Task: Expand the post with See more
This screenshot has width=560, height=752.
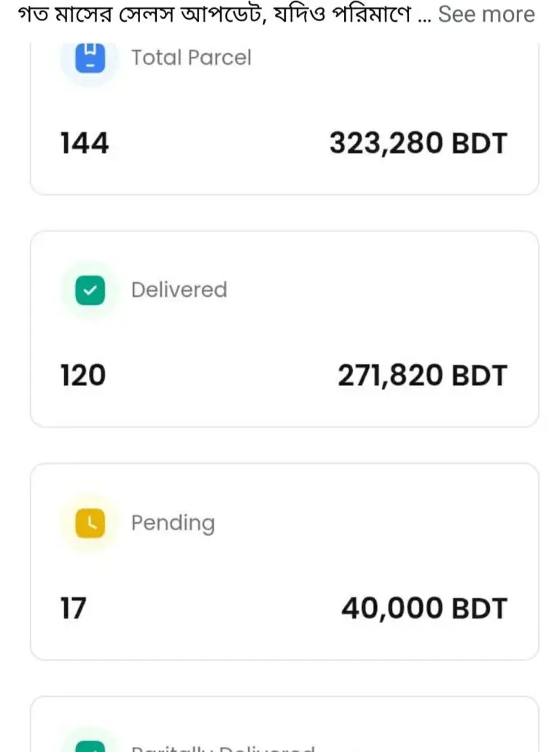Action: pyautogui.click(x=486, y=14)
